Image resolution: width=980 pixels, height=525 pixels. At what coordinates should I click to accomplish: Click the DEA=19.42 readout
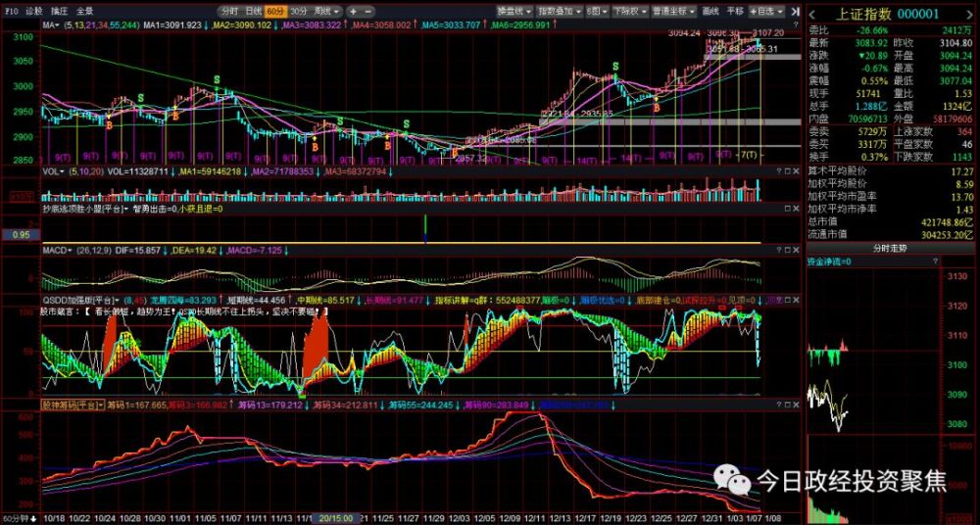[x=194, y=251]
